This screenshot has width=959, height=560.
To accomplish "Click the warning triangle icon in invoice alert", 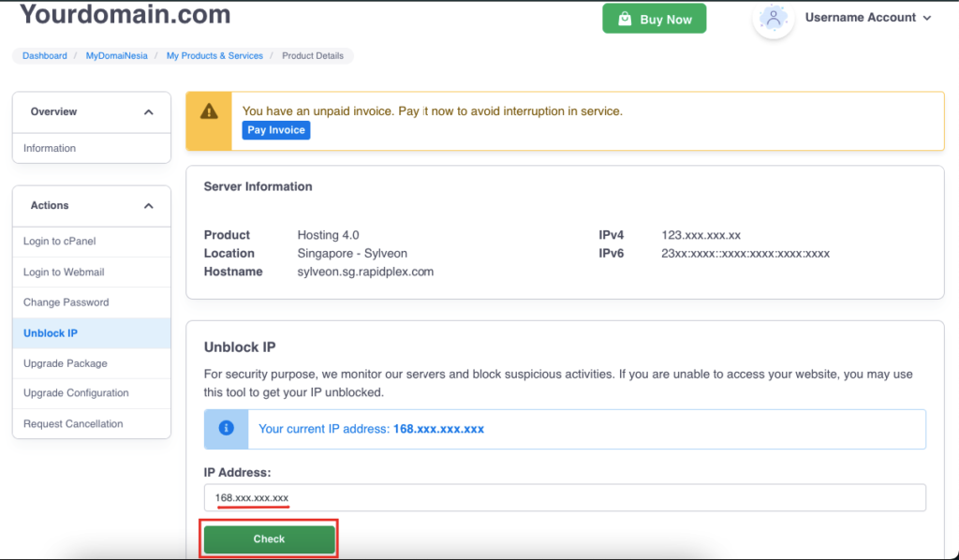I will (x=209, y=111).
